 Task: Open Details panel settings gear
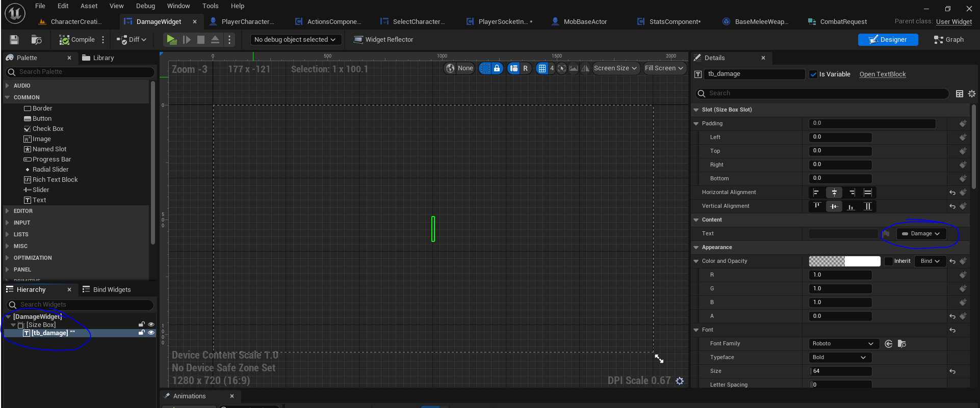(972, 94)
